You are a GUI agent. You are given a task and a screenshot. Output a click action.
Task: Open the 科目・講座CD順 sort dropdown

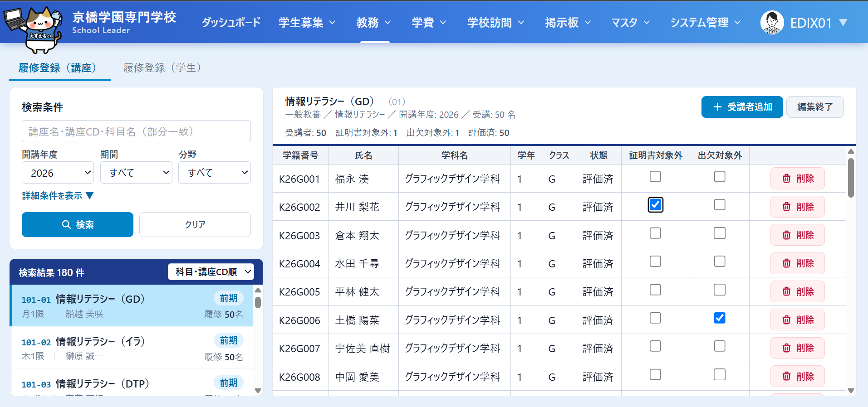(211, 272)
